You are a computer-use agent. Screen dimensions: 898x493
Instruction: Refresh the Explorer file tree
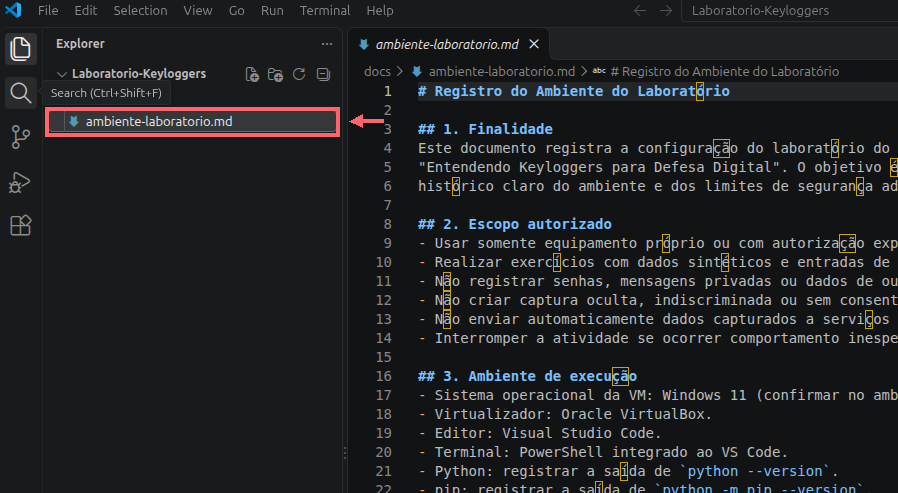tap(299, 74)
